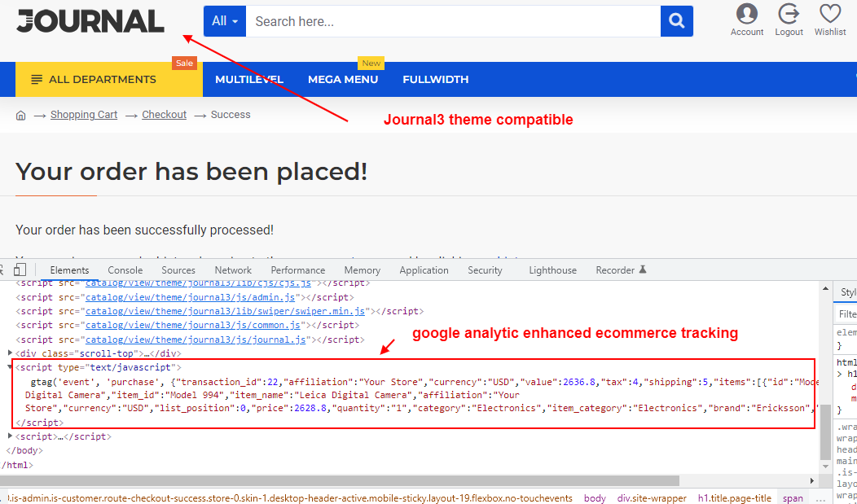857x504 pixels.
Task: Open the 'All' search category dropdown
Action: pos(224,21)
